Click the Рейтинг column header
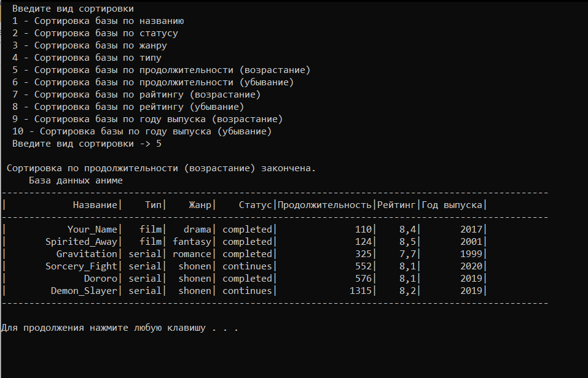The width and height of the screenshot is (588, 378). pos(396,206)
